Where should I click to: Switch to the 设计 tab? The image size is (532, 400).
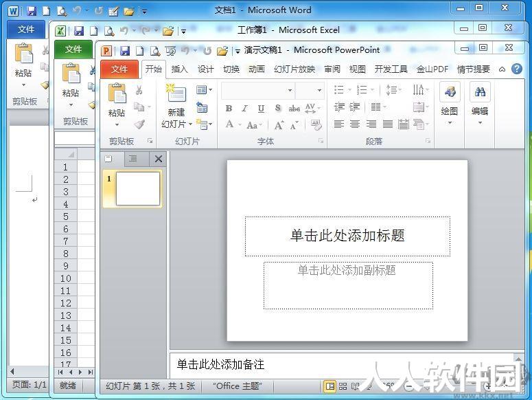click(x=206, y=69)
